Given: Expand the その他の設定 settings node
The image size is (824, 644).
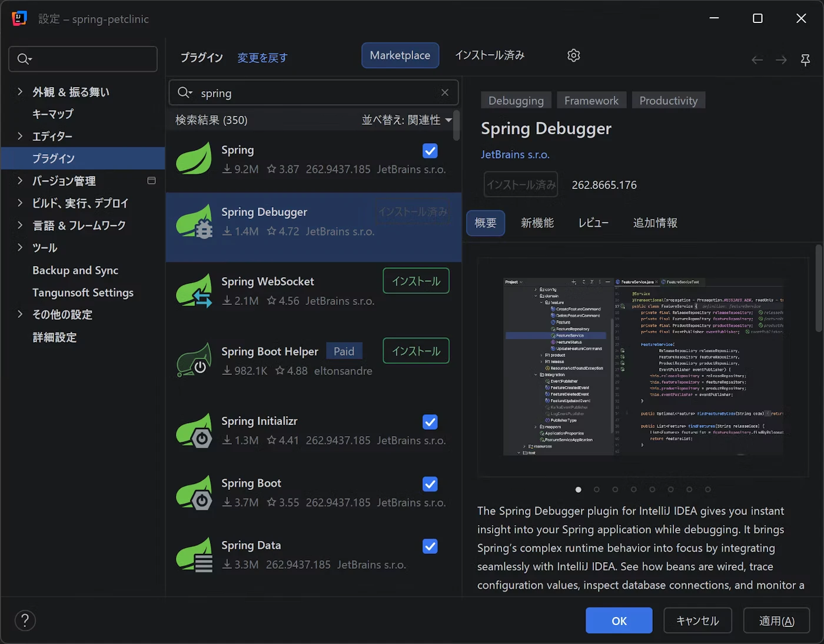Looking at the screenshot, I should 20,314.
